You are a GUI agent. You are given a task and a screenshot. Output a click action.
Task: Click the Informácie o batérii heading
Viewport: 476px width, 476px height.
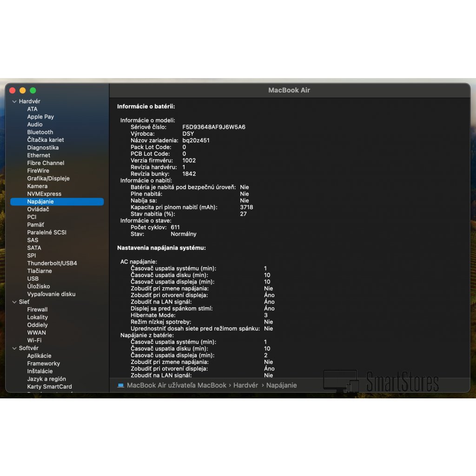point(146,106)
